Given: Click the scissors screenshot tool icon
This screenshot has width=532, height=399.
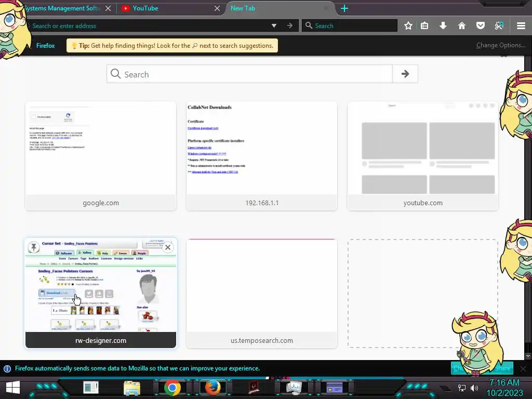Looking at the screenshot, I should pyautogui.click(x=499, y=26).
